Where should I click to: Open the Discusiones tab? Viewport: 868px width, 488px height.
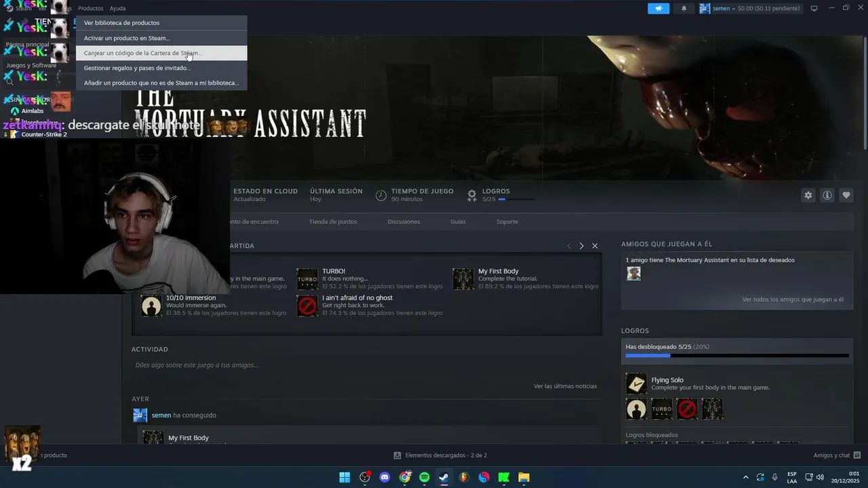pyautogui.click(x=403, y=222)
